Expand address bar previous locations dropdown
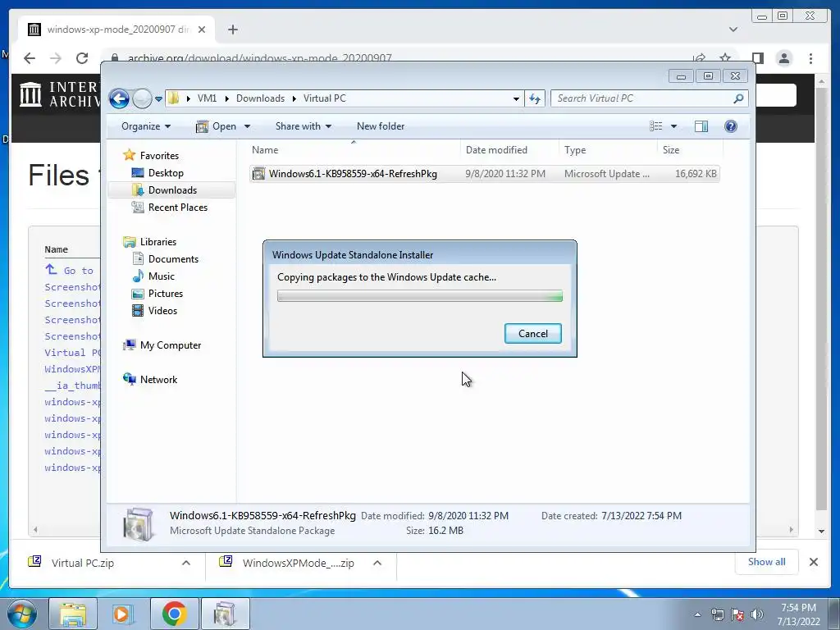 516,98
